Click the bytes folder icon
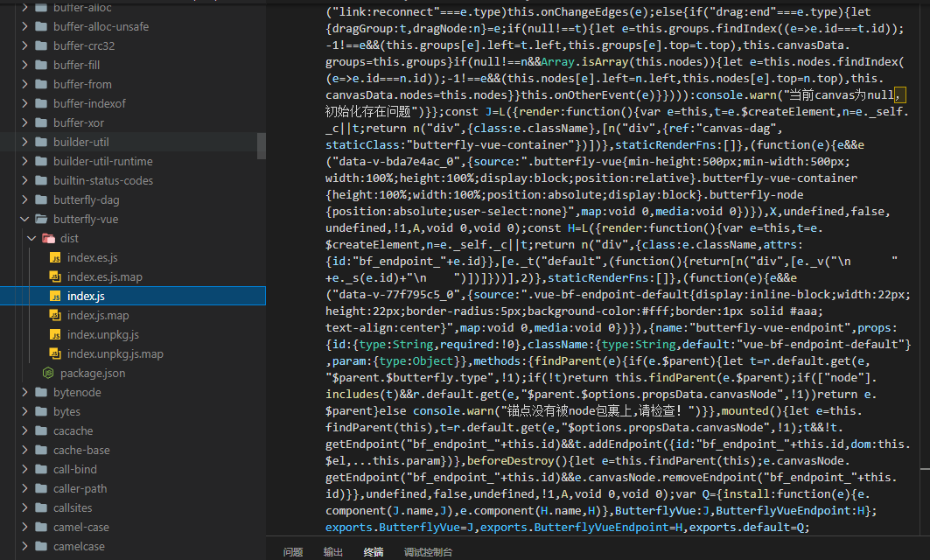 point(41,412)
